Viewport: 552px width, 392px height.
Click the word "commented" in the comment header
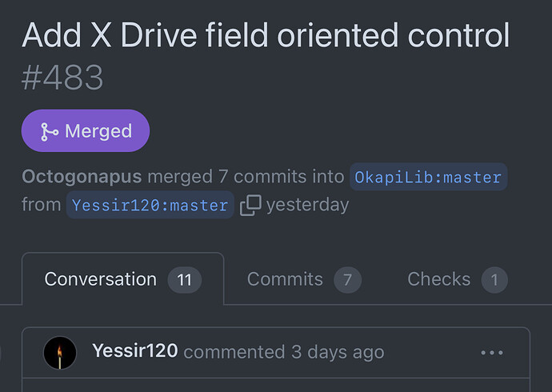[x=234, y=352]
